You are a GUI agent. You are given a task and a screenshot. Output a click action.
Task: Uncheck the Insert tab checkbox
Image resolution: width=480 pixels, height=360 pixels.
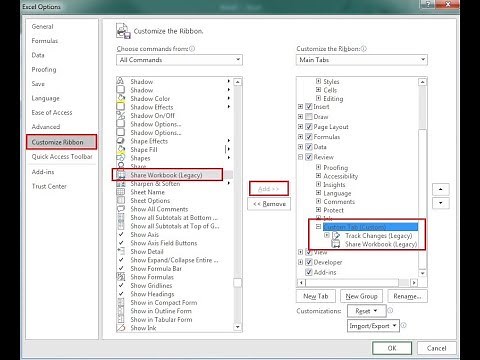click(309, 107)
